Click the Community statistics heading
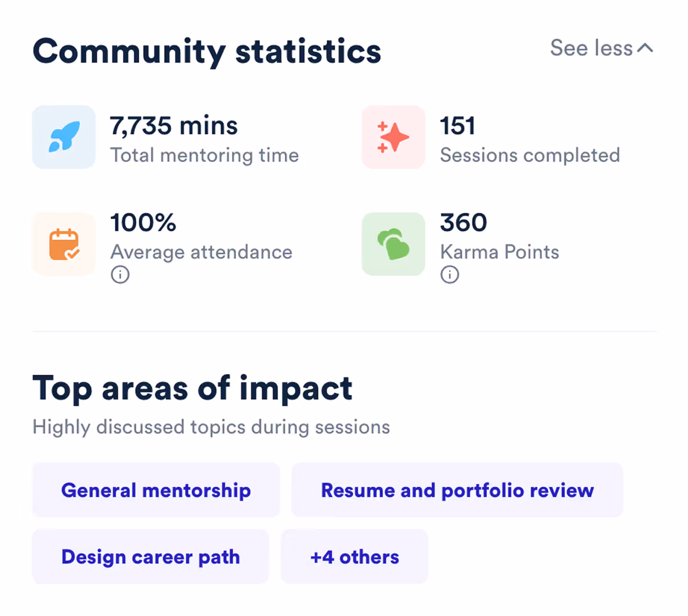The height and width of the screenshot is (616, 688). (207, 51)
